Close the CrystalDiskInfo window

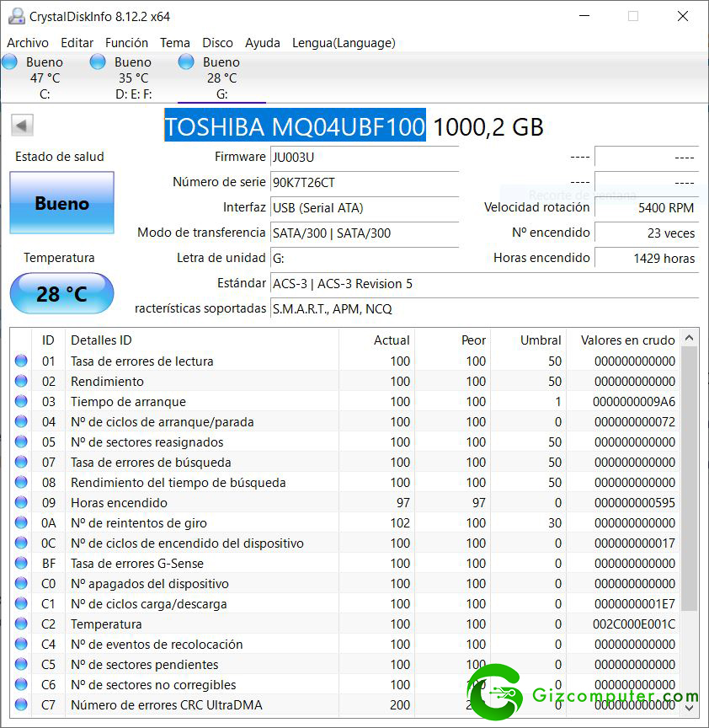tap(683, 16)
